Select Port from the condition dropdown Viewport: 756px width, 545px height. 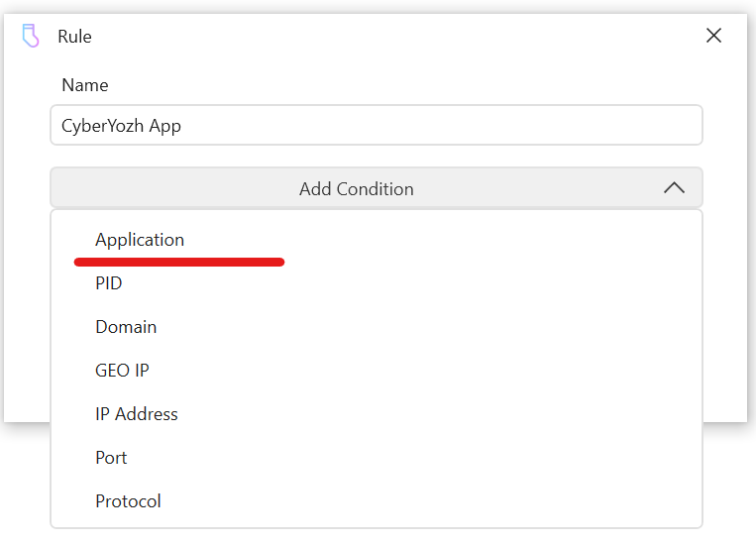pos(111,458)
